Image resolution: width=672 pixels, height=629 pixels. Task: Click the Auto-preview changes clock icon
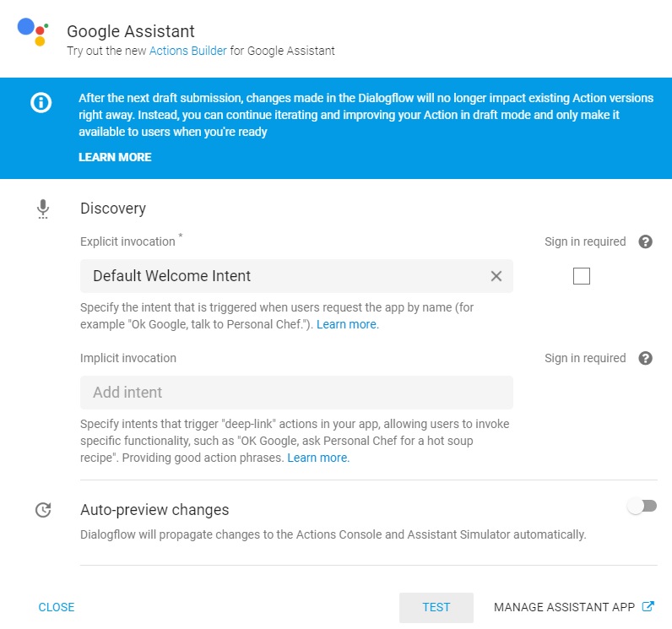43,510
